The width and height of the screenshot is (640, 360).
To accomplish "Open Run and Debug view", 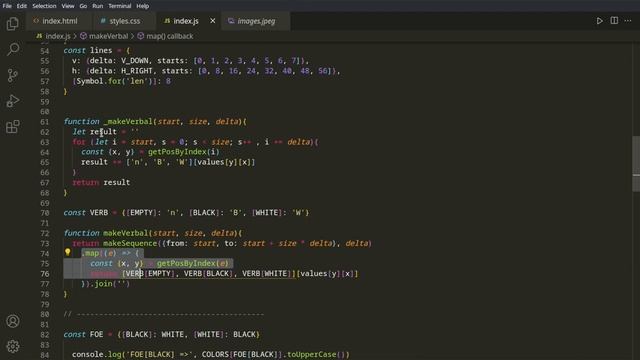I will click(13, 101).
